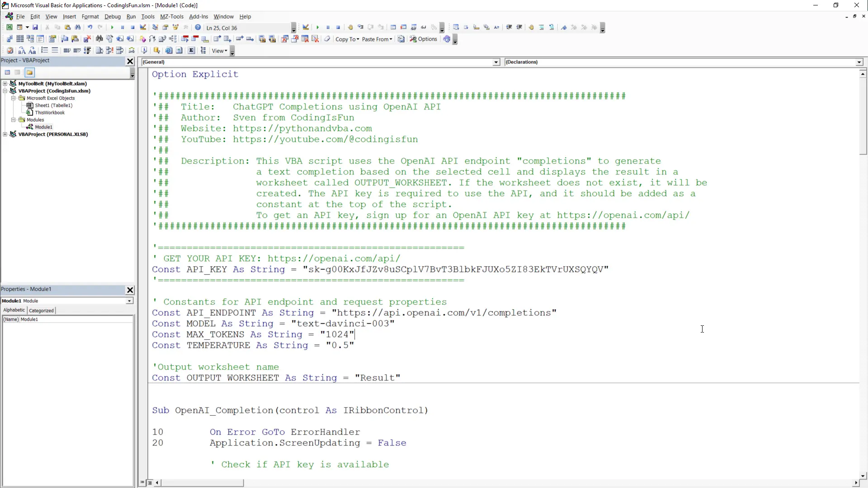Open the Properties Window icon
This screenshot has height=488, width=868.
coord(165,28)
